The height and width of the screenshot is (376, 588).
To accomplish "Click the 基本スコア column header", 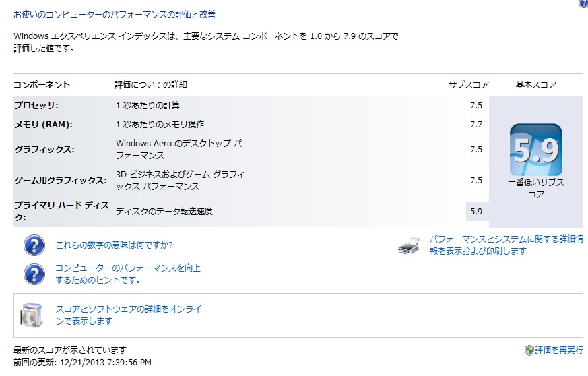I will (535, 85).
